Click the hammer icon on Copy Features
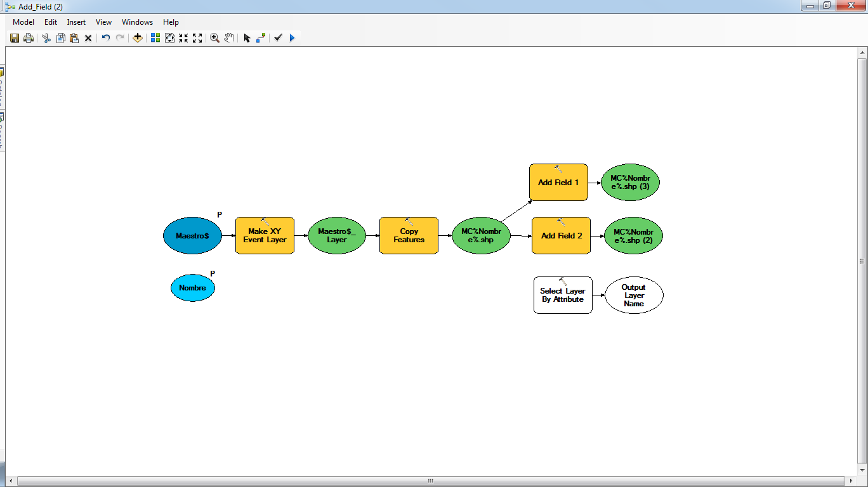 (x=409, y=222)
